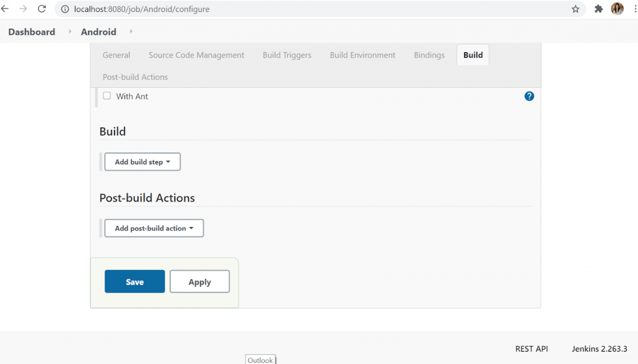Open the user profile avatar
Image resolution: width=638 pixels, height=364 pixels.
617,9
